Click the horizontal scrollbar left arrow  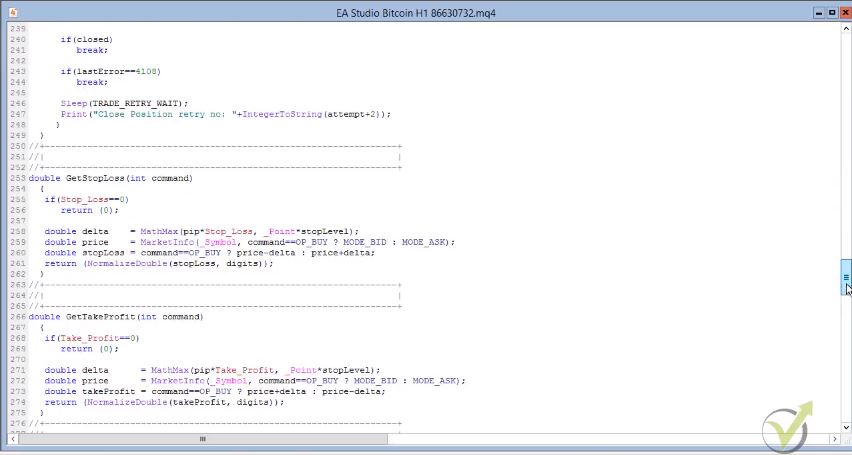pos(7,439)
